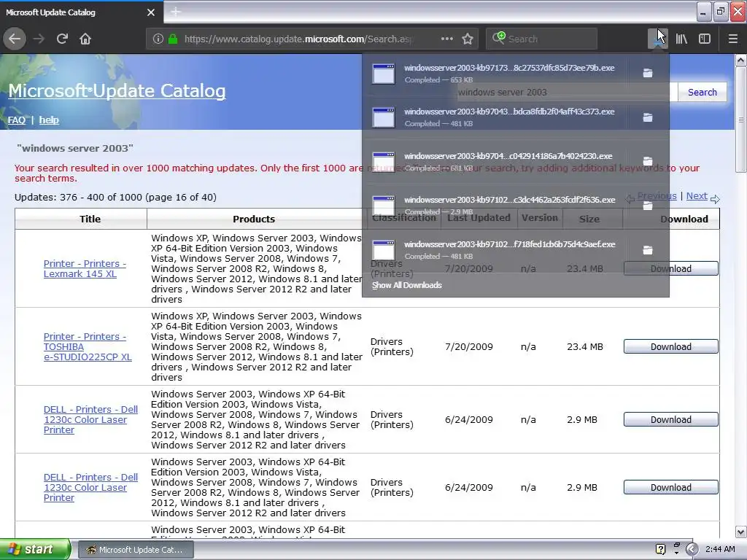747x560 pixels.
Task: Click page scrollbar down arrow
Action: 741,532
